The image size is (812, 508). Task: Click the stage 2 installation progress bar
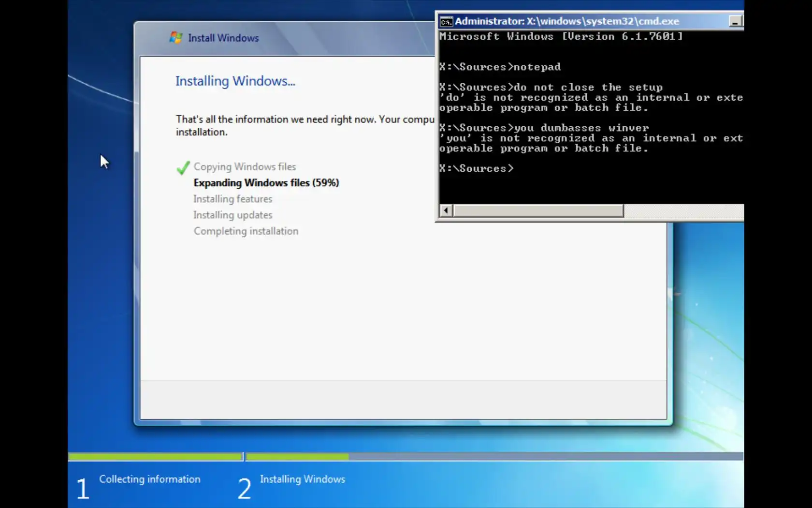pos(494,456)
